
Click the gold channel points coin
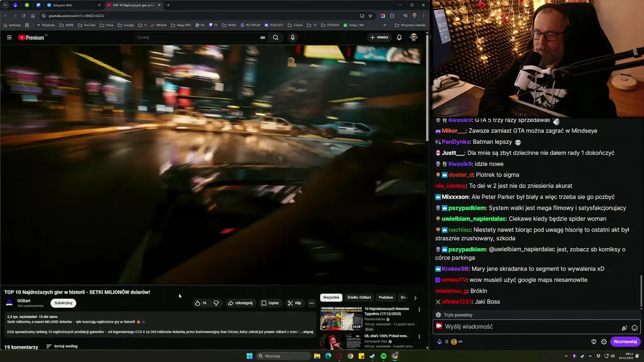pyautogui.click(x=454, y=342)
